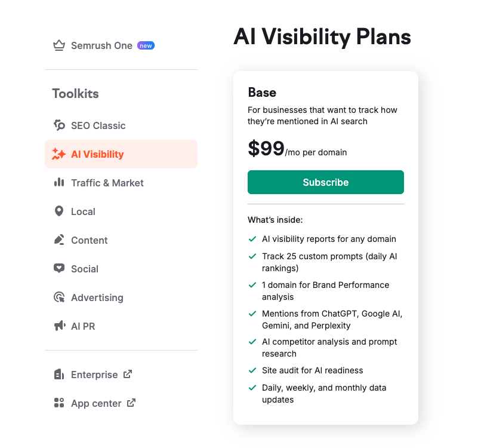Image resolution: width=481 pixels, height=448 pixels.
Task: Click the Content pencil icon
Action: click(x=58, y=240)
